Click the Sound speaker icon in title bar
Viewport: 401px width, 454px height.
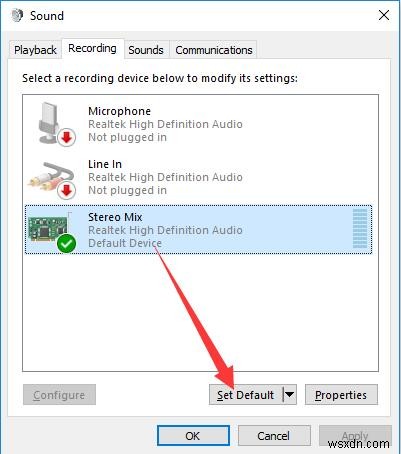click(x=17, y=16)
